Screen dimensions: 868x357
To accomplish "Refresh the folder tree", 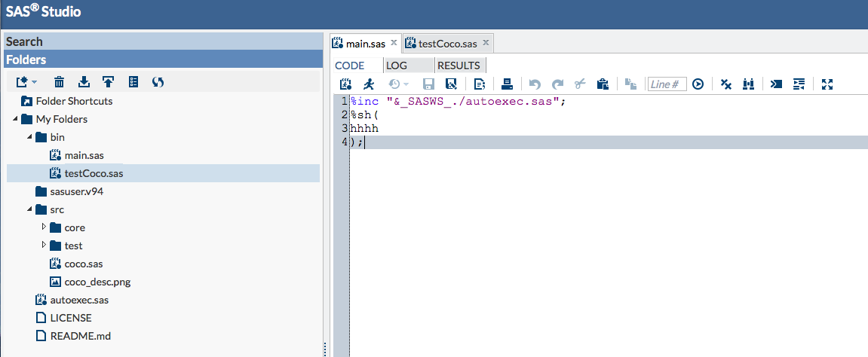I will [158, 82].
